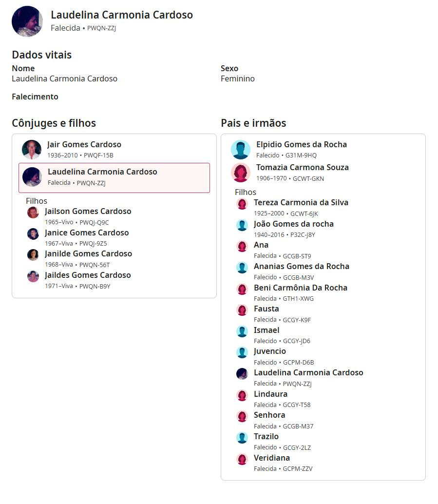Image resolution: width=438 pixels, height=504 pixels.
Task: View Beni Carmônia Da Rocha's record
Action: pos(300,288)
